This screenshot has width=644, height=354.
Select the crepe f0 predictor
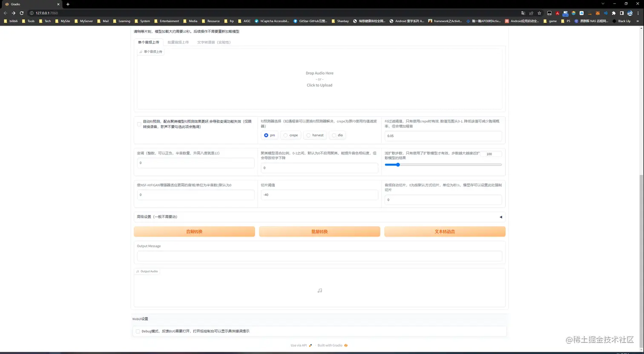(x=290, y=135)
